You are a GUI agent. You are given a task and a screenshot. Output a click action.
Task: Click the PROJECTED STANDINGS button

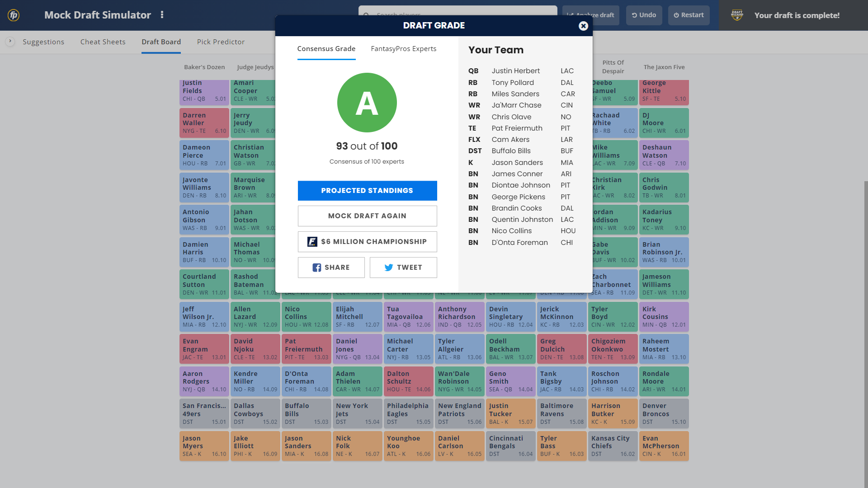(367, 190)
